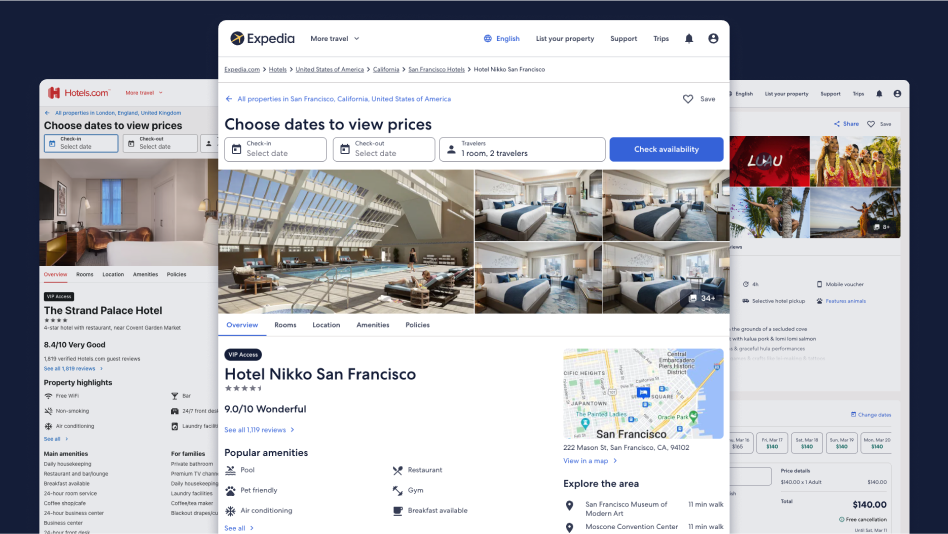
Task: Click the Check availability button
Action: [666, 149]
